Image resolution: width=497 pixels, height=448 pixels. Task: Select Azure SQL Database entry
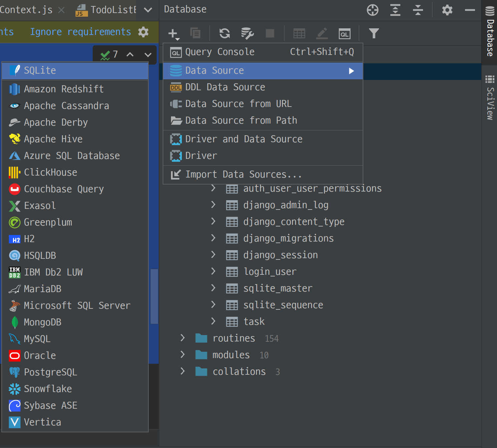[75, 156]
